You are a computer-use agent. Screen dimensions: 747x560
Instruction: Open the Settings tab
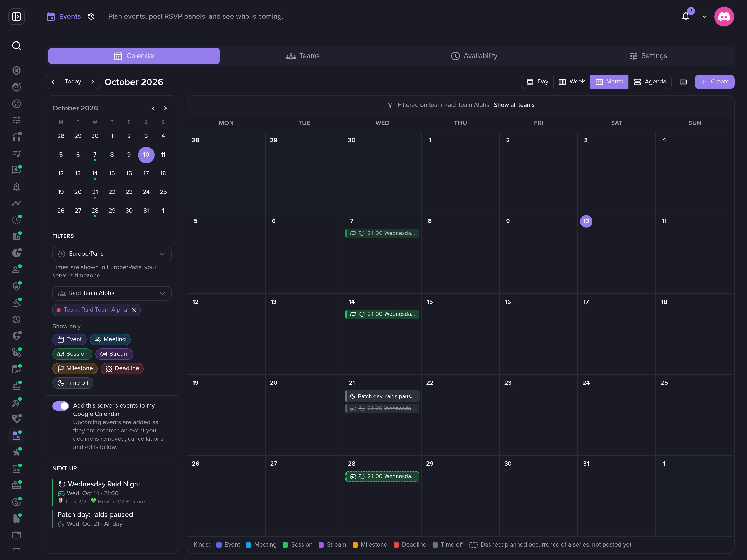coord(648,56)
